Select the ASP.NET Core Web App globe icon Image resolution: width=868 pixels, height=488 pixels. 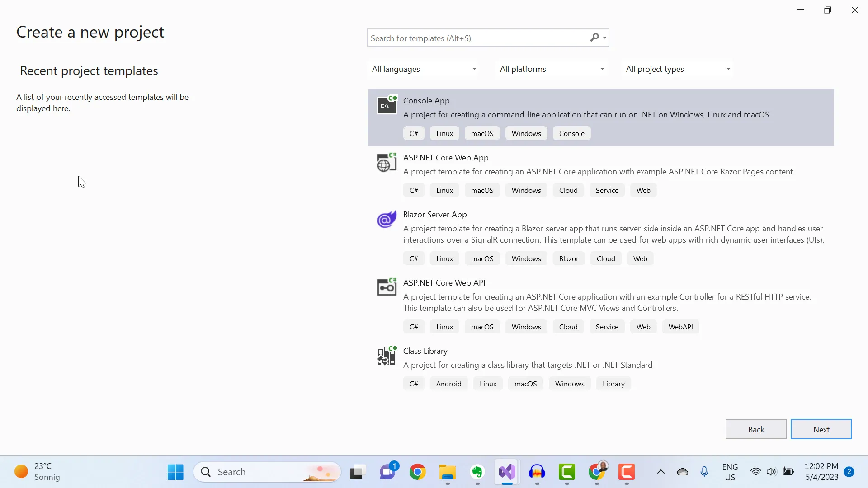[387, 162]
